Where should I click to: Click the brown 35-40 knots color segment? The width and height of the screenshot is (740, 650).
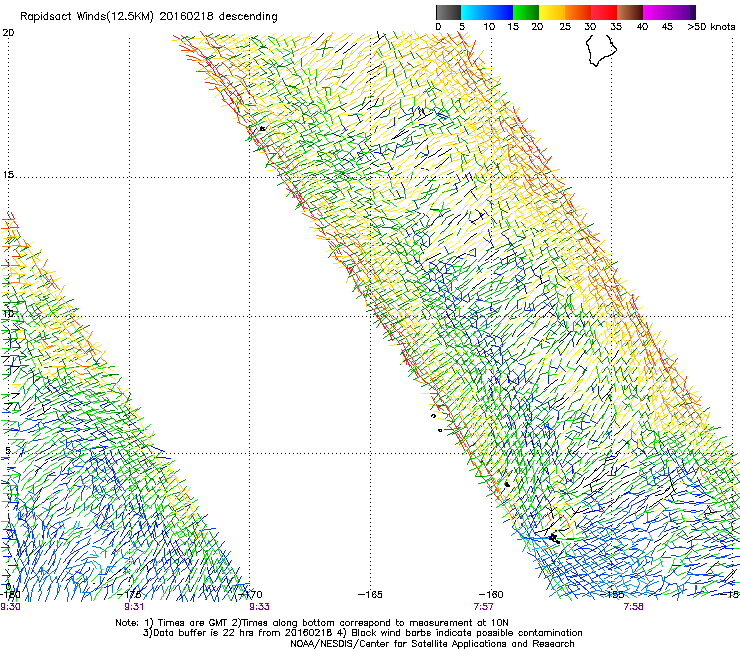point(630,12)
